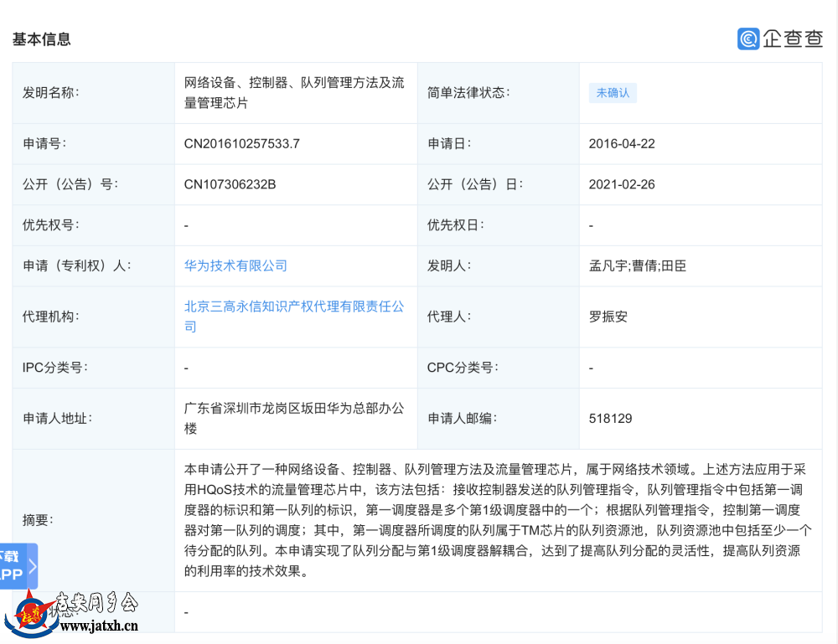Select the abstract paragraph starting 本申请公开了

(x=498, y=520)
